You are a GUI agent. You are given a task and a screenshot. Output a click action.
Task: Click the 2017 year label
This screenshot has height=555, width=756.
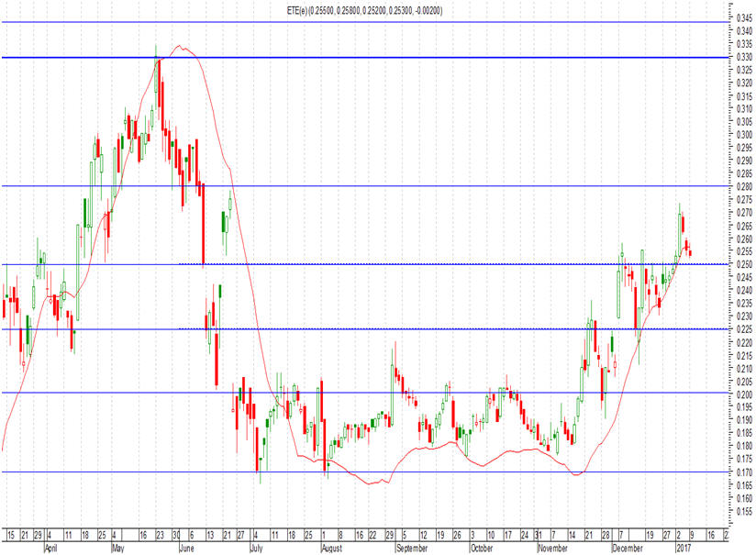(684, 549)
